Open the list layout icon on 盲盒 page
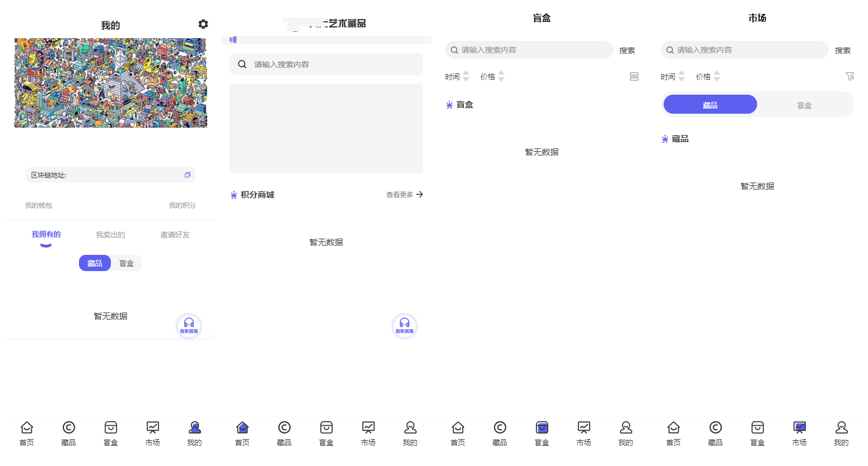The height and width of the screenshot is (466, 868). click(634, 76)
